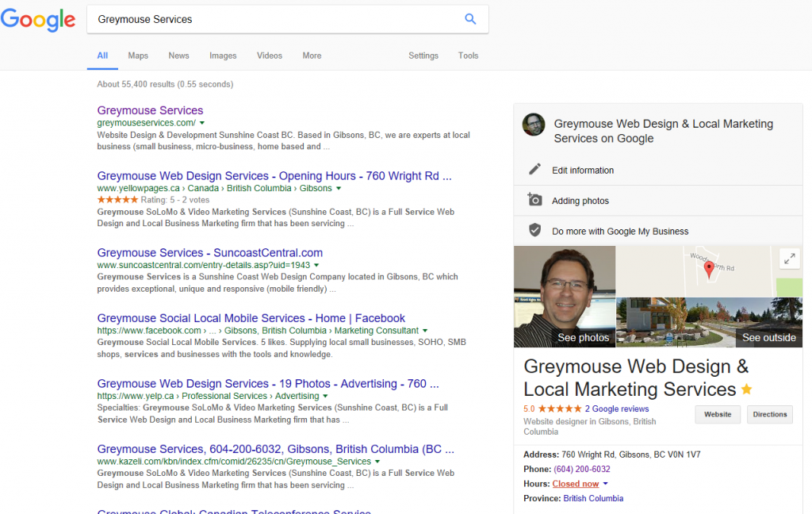Open See outside street view thumbnail

pyautogui.click(x=710, y=322)
